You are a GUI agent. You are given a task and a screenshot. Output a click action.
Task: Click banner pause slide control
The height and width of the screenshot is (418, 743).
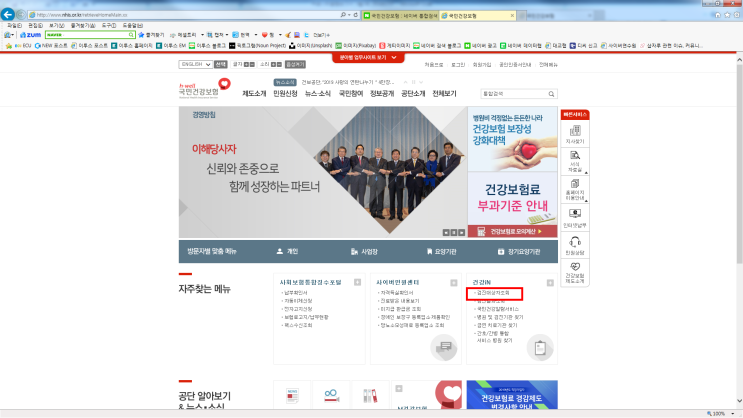[x=454, y=232]
